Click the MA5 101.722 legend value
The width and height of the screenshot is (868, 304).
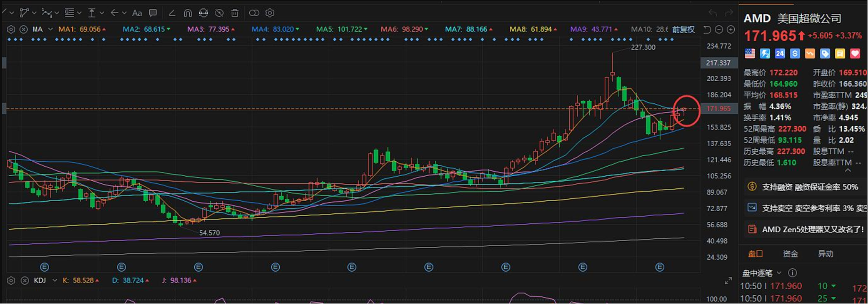[x=342, y=30]
